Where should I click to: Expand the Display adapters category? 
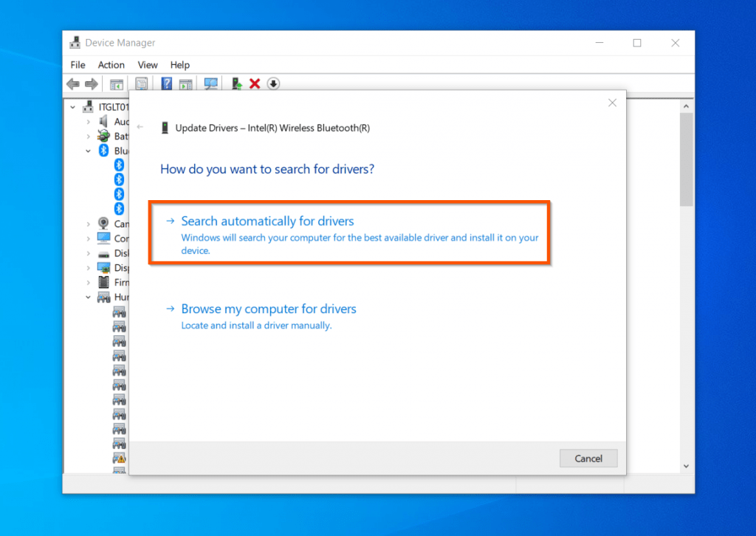point(88,268)
